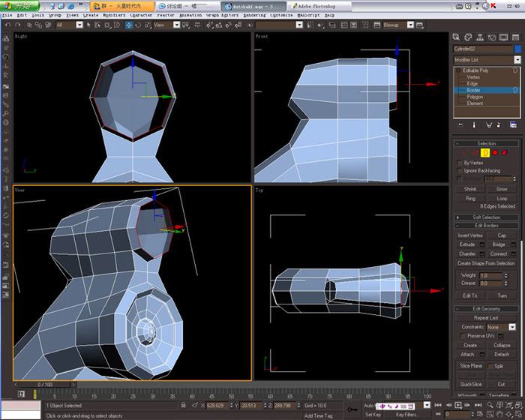
Task: Open the Modifier List dropdown
Action: [x=517, y=59]
